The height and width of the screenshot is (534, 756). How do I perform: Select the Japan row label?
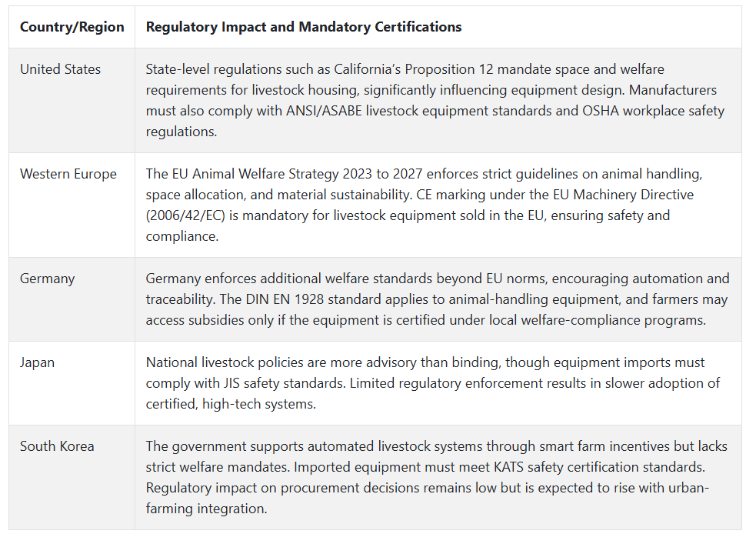[37, 362]
